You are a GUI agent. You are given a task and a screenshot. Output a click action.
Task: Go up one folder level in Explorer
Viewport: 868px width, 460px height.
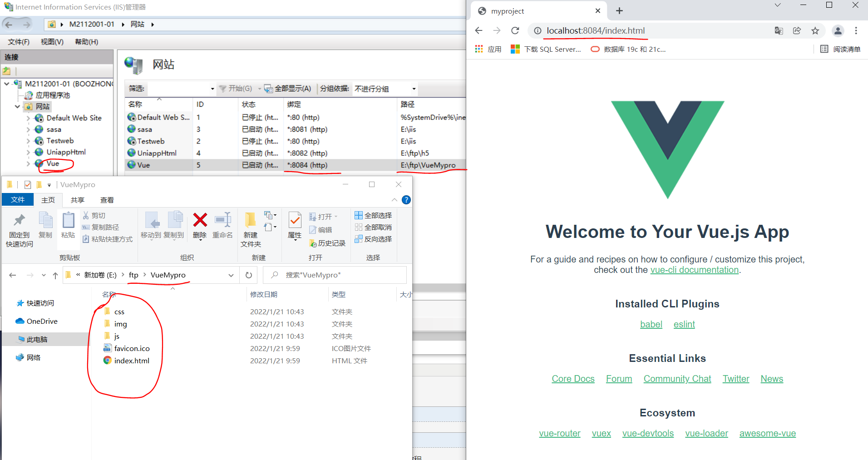pos(55,275)
